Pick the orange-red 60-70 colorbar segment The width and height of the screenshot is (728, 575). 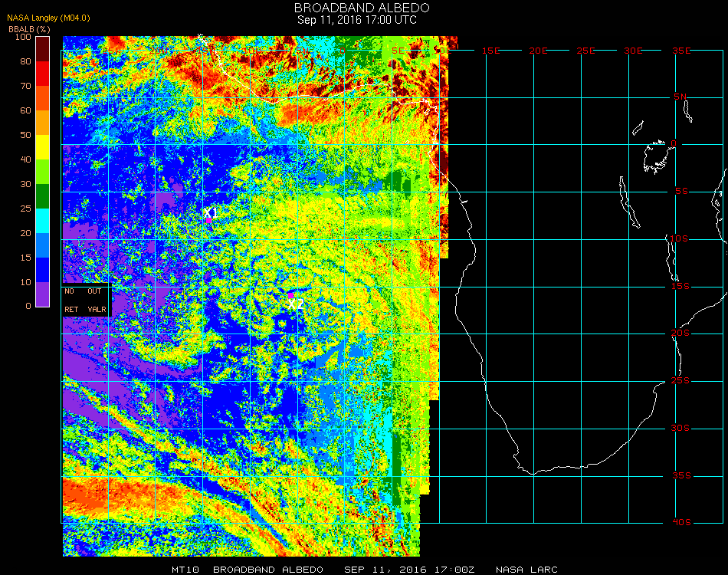tap(42, 98)
